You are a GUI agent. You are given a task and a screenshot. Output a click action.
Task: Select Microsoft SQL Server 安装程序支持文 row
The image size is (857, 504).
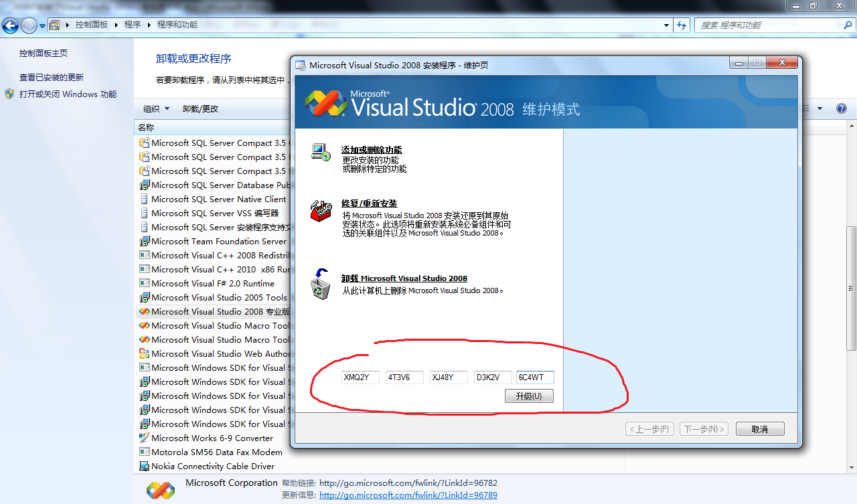coord(214,228)
